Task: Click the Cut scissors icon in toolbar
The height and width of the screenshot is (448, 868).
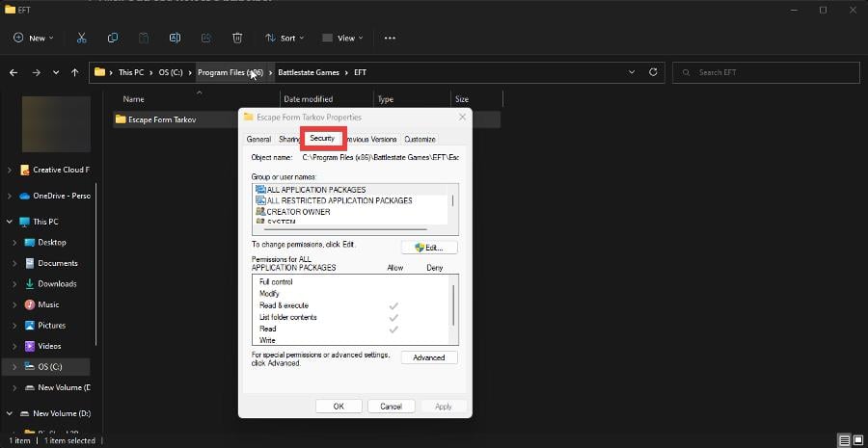Action: pos(82,38)
